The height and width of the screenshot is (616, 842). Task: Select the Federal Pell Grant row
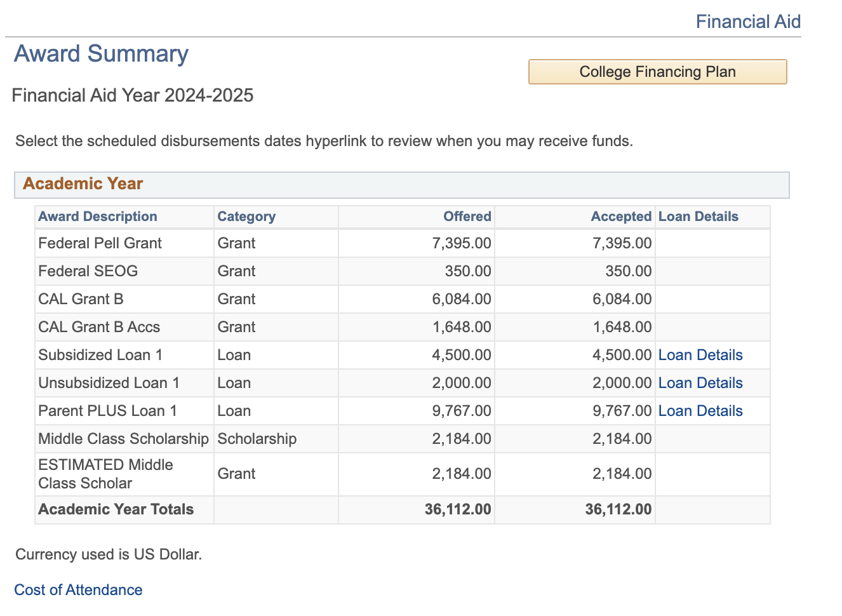point(100,243)
